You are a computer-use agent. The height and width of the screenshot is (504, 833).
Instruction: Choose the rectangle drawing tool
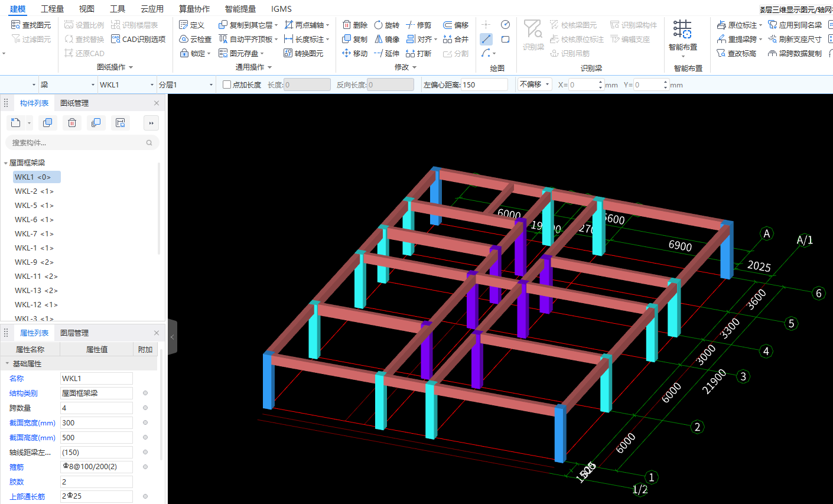pos(505,39)
